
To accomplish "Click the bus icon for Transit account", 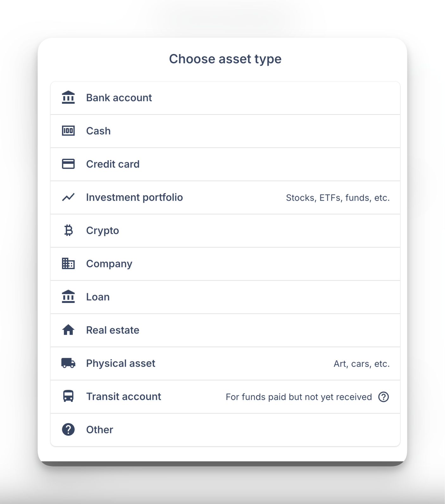I will point(68,396).
